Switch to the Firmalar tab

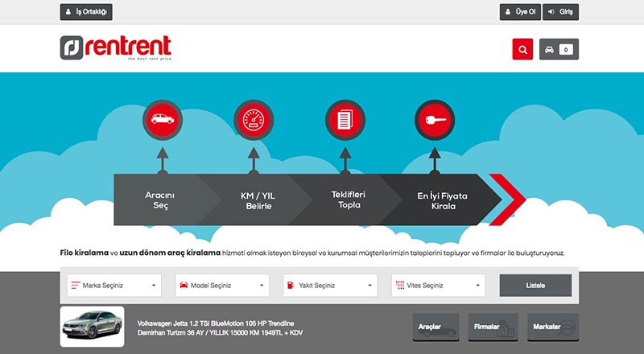point(492,327)
